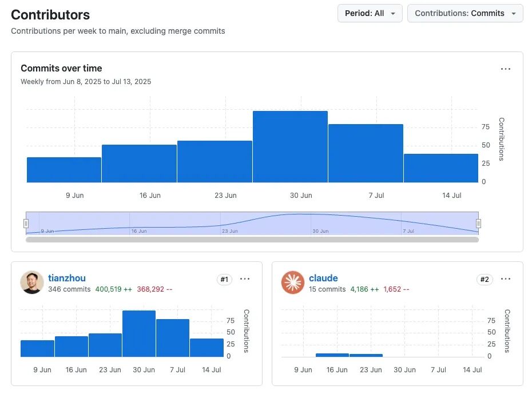The height and width of the screenshot is (402, 532).
Task: Click the '9 Jun' label in tianzhou's chart
Action: pyautogui.click(x=42, y=370)
